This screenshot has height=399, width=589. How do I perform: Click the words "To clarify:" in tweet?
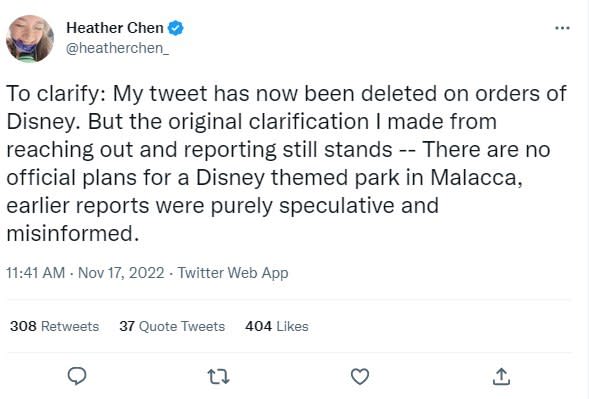pyautogui.click(x=56, y=93)
